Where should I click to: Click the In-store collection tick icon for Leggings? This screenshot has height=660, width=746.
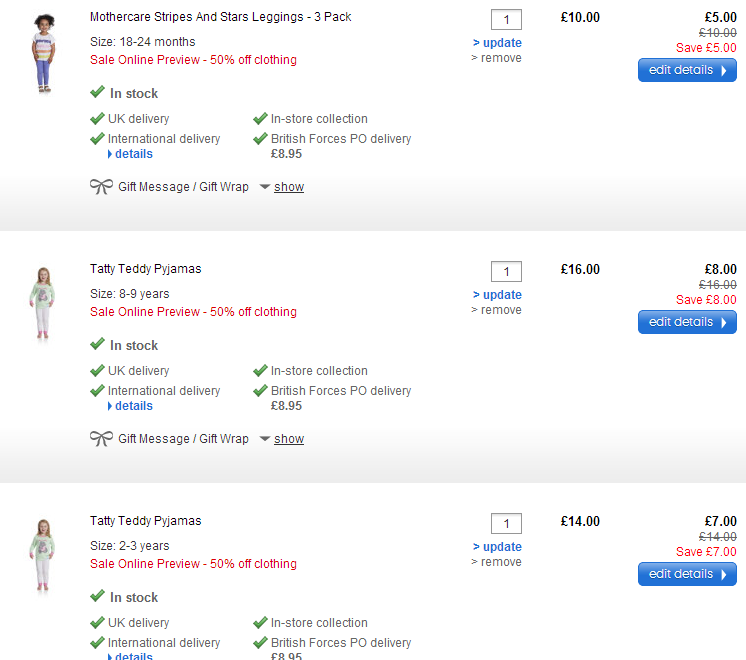[260, 119]
